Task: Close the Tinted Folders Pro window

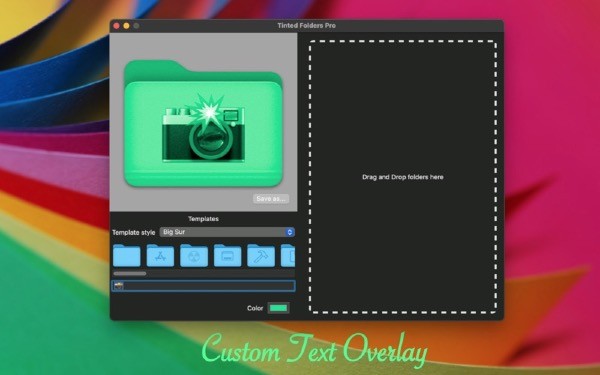Action: pos(116,26)
